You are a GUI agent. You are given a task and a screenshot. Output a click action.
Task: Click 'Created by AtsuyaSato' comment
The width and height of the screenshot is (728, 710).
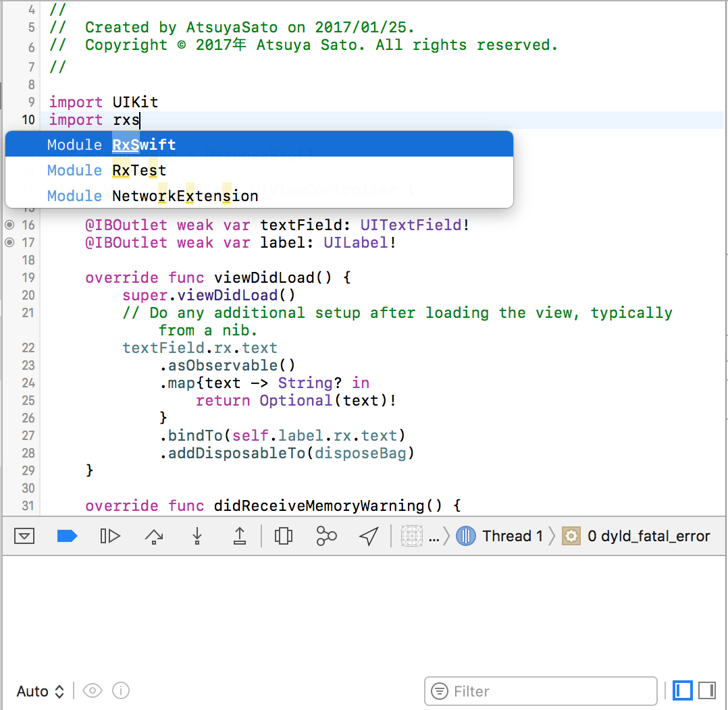(x=181, y=27)
